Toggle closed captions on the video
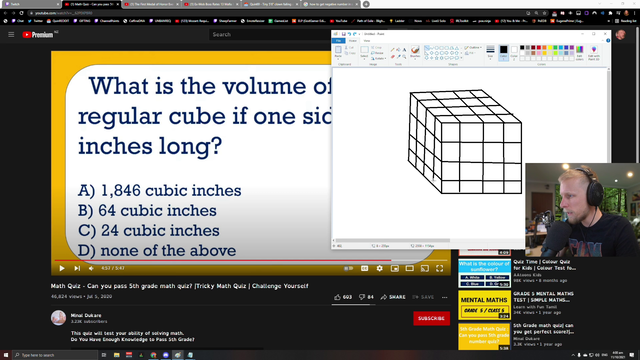This screenshot has height=360, width=640. (364, 268)
